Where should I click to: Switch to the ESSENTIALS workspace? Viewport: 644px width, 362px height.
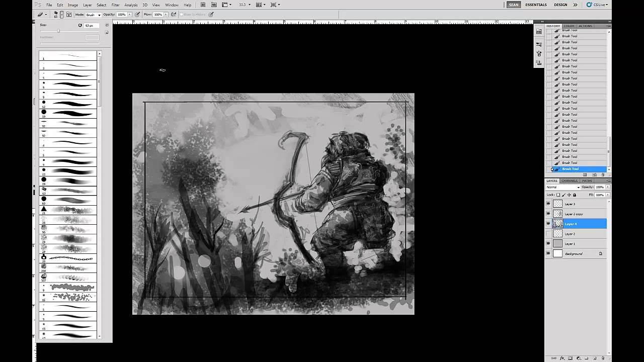click(x=536, y=5)
